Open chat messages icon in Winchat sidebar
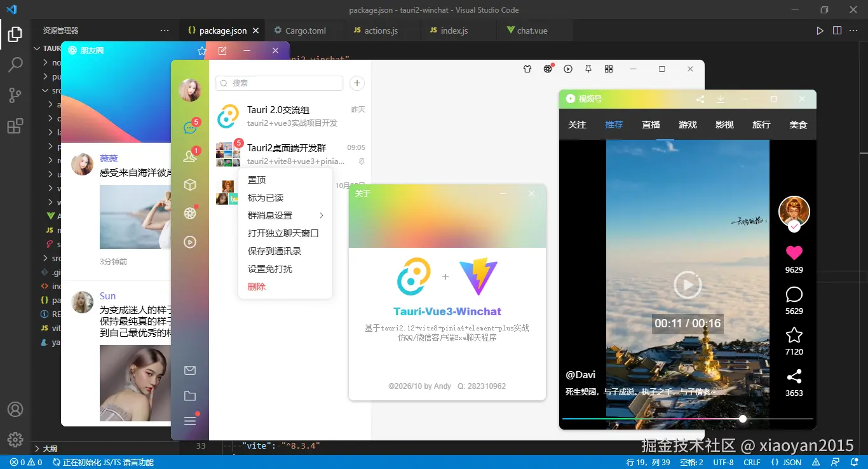868x469 pixels. click(x=189, y=127)
